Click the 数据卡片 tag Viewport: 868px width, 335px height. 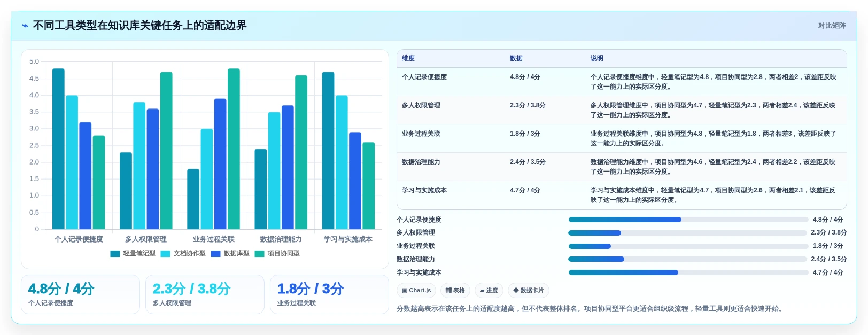[x=529, y=291]
